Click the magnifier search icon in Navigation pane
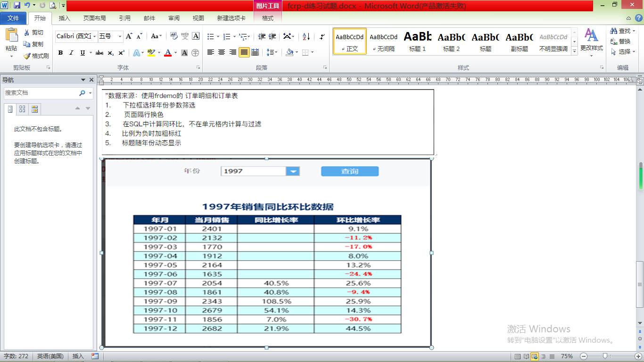This screenshot has width=644, height=362. click(x=83, y=93)
